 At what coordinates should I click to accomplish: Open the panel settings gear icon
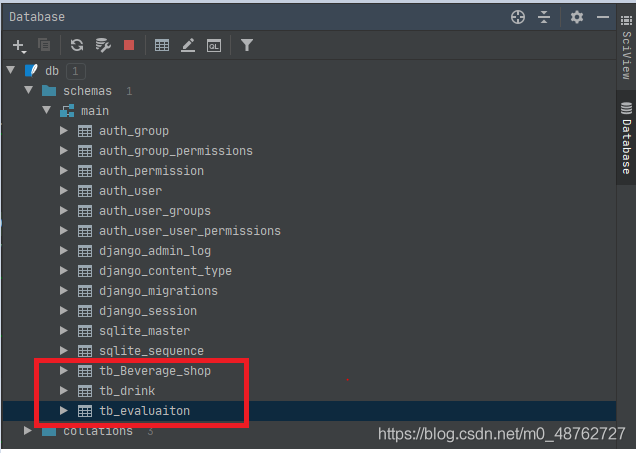pyautogui.click(x=577, y=17)
